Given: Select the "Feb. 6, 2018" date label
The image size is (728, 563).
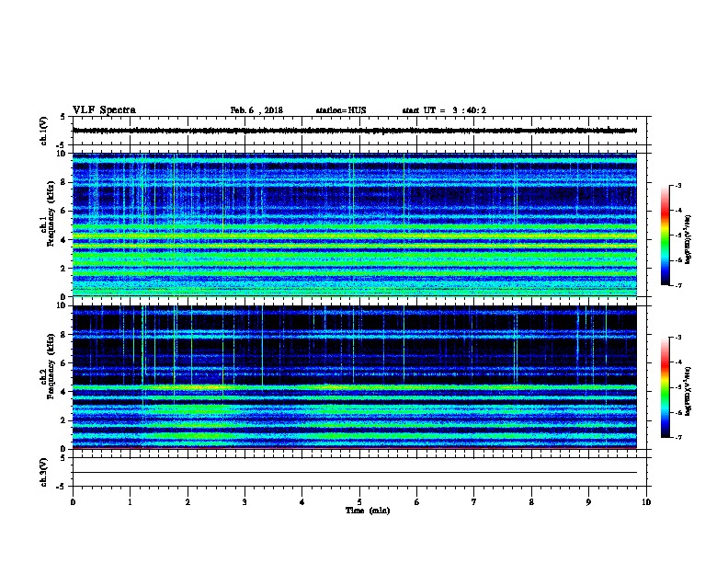Looking at the screenshot, I should pyautogui.click(x=256, y=110).
